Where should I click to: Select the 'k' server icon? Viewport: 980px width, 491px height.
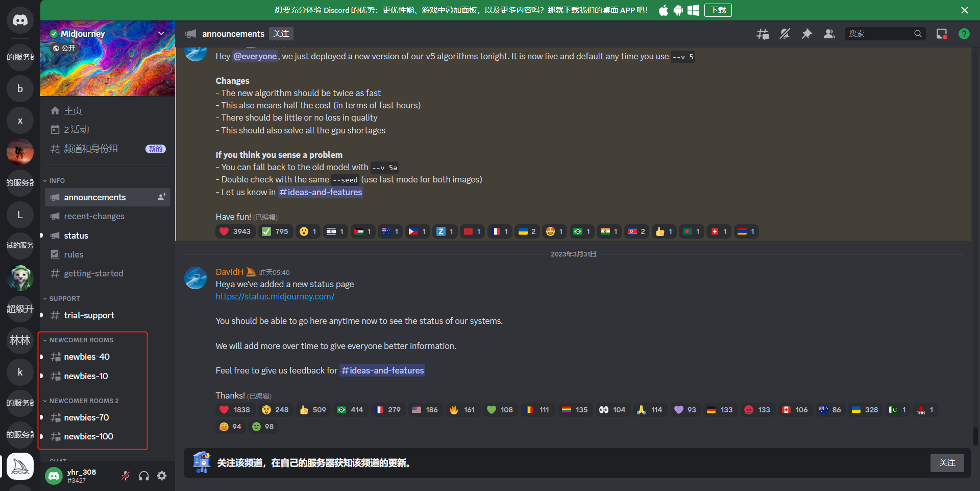[x=20, y=372]
